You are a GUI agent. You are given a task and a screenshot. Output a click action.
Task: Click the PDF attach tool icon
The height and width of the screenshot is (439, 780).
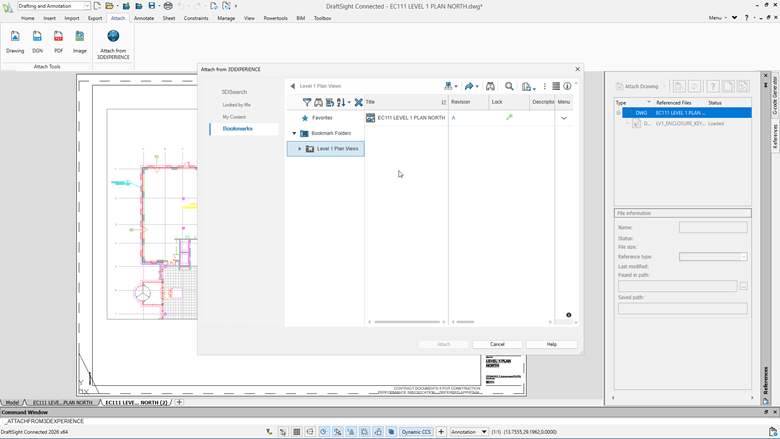coord(58,37)
